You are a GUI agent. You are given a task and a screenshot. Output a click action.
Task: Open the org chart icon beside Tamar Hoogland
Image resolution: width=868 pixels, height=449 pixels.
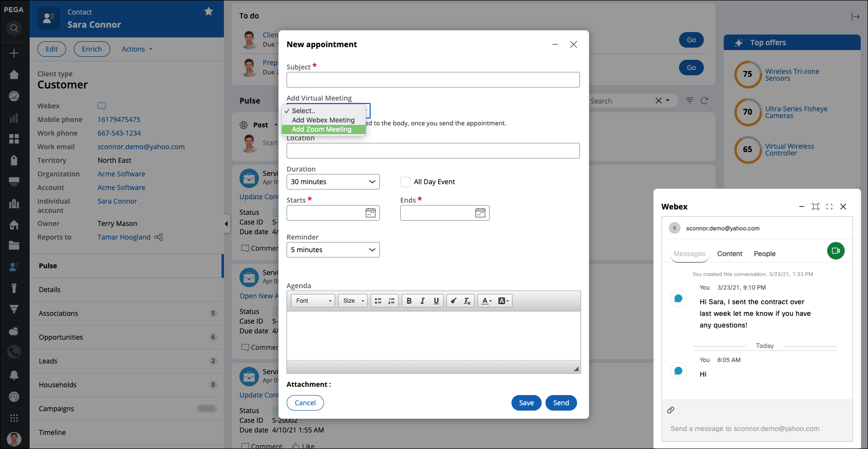(x=159, y=237)
